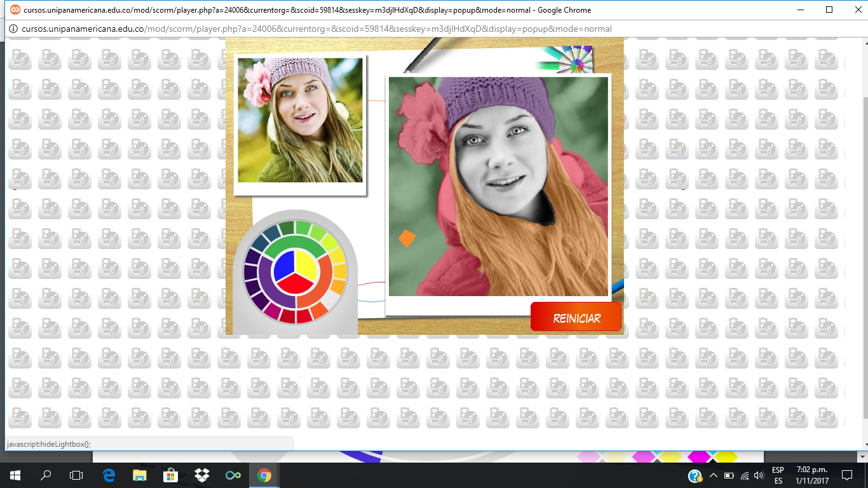
Task: Click the orange diamond paint marker
Action: click(407, 238)
